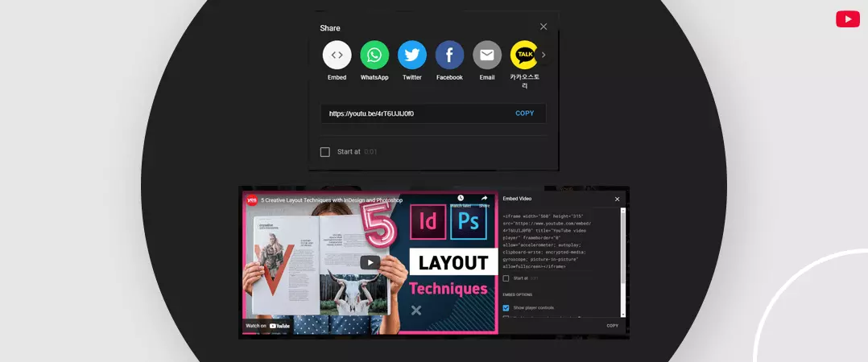
Task: Select the youtu.be URL field
Action: tap(433, 113)
